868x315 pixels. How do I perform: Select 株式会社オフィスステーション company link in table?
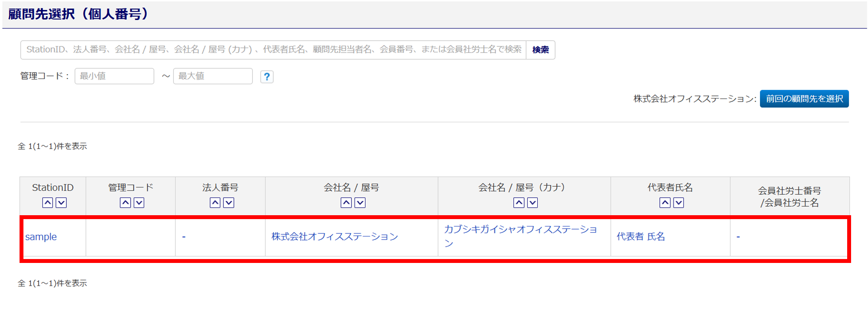click(x=335, y=236)
